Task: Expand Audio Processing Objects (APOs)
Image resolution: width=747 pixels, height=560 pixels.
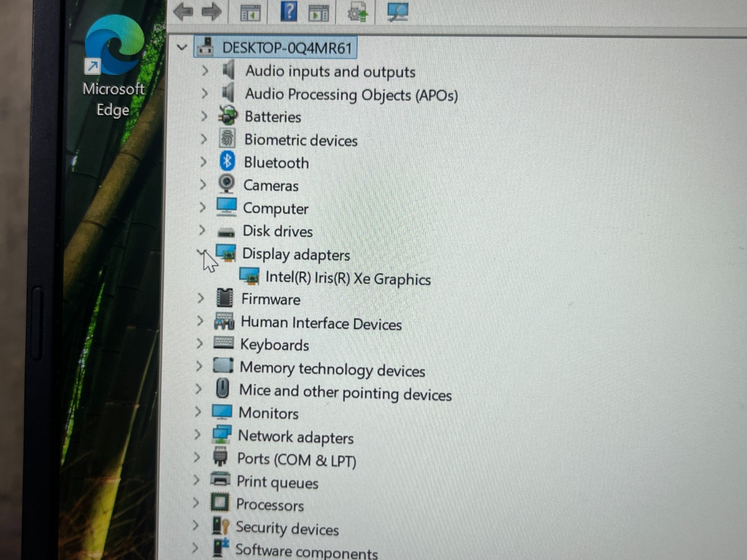Action: (x=204, y=93)
